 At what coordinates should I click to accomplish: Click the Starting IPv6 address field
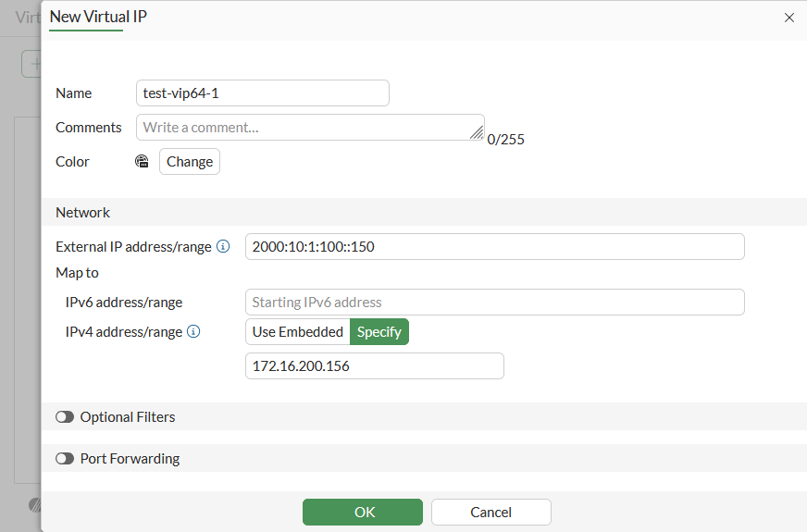494,303
